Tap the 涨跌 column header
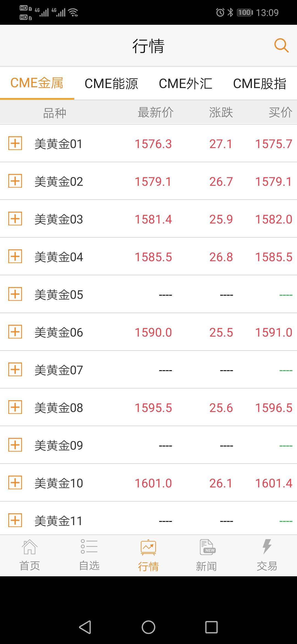Screen dimensions: 297x644 (x=221, y=113)
